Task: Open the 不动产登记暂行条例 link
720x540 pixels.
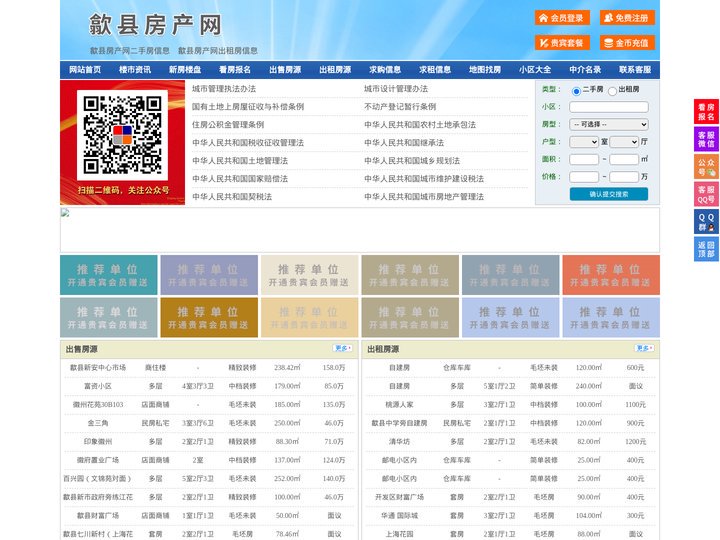Action: coord(400,107)
